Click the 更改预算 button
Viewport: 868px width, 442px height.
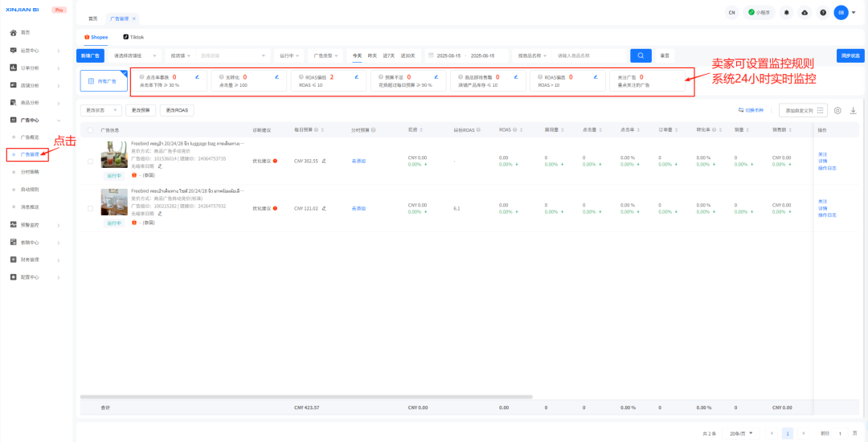[141, 110]
